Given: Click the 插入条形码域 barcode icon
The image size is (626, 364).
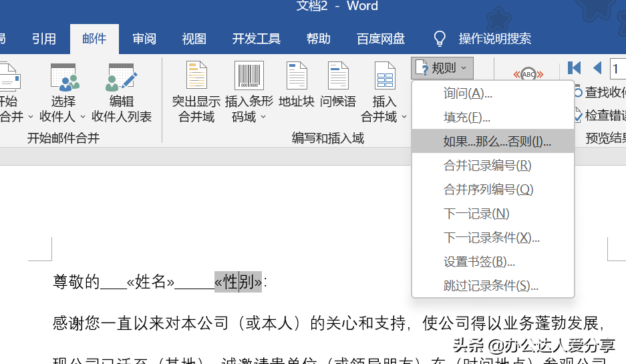Looking at the screenshot, I should coord(249,75).
